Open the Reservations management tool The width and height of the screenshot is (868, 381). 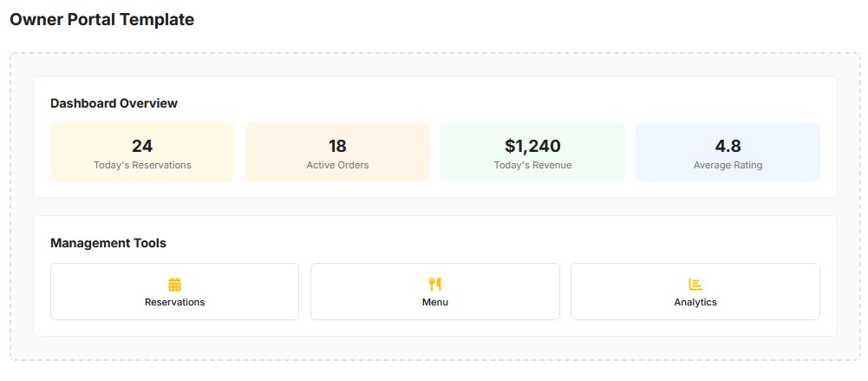click(x=174, y=292)
